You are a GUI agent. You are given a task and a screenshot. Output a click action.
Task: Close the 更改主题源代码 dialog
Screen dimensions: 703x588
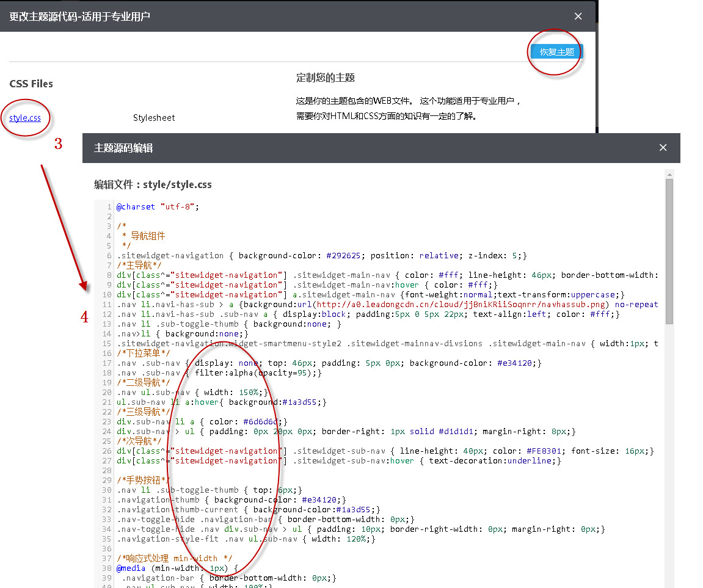click(x=578, y=16)
